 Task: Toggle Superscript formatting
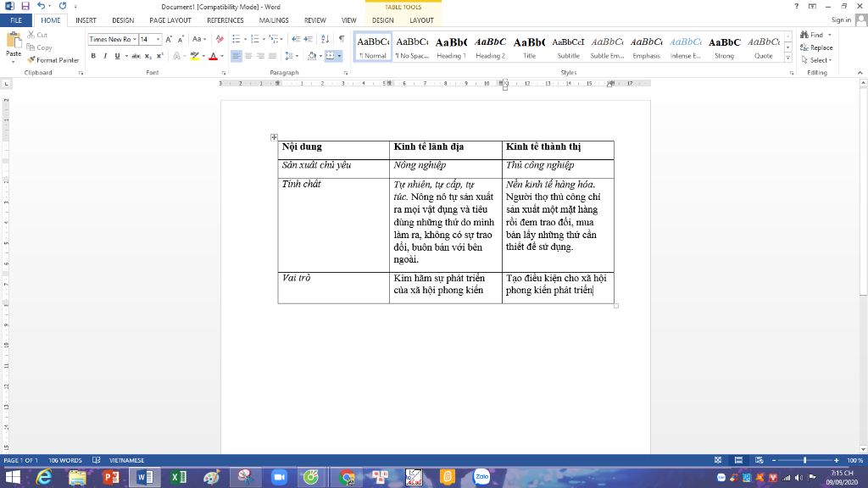point(160,56)
